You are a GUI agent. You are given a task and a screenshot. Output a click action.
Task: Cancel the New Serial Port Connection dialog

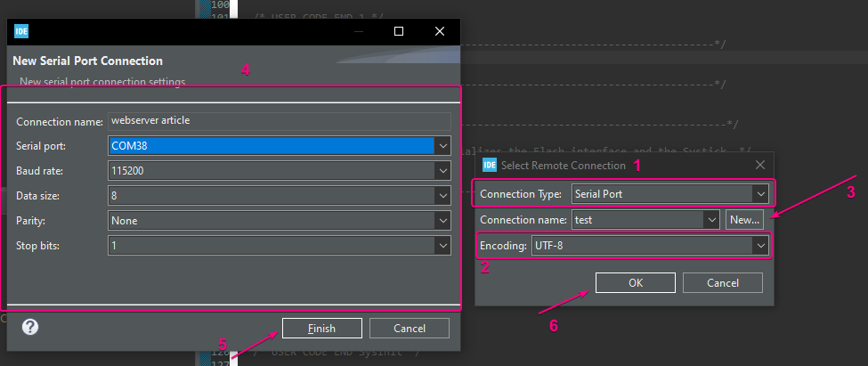point(410,329)
